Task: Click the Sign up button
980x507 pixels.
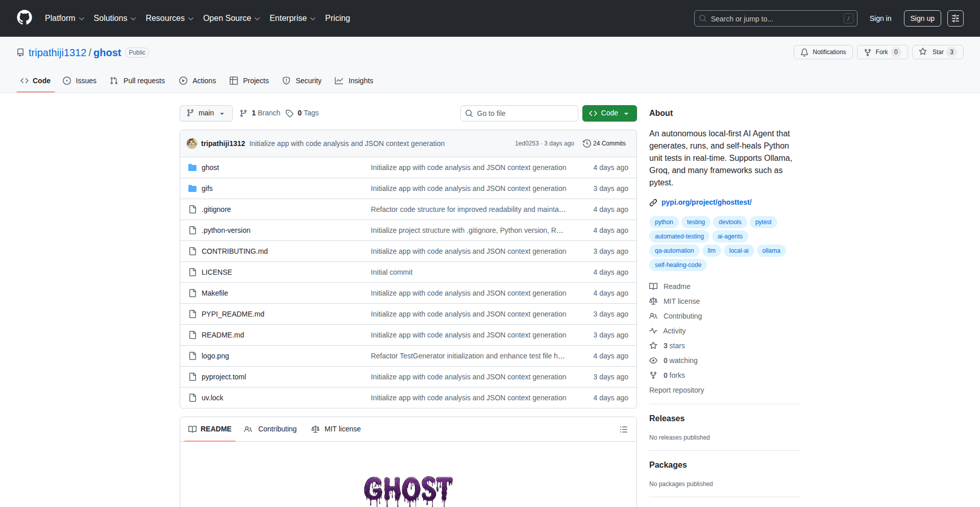Action: click(x=922, y=18)
